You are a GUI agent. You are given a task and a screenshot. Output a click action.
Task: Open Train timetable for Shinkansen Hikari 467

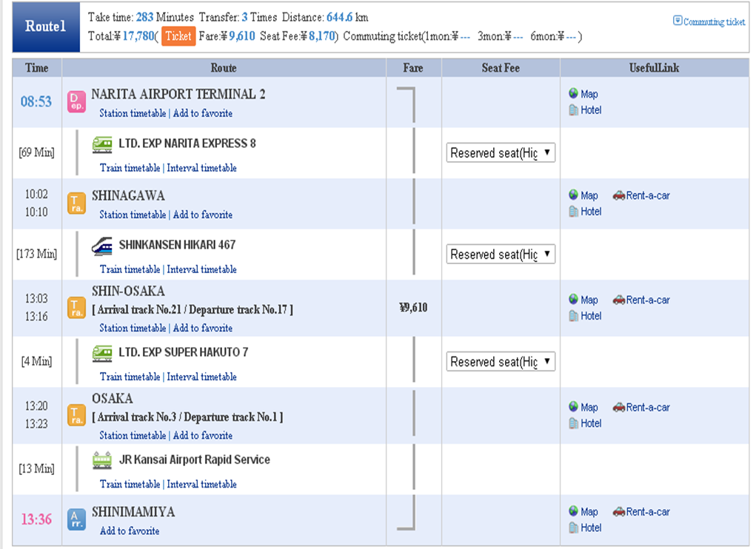coord(130,269)
